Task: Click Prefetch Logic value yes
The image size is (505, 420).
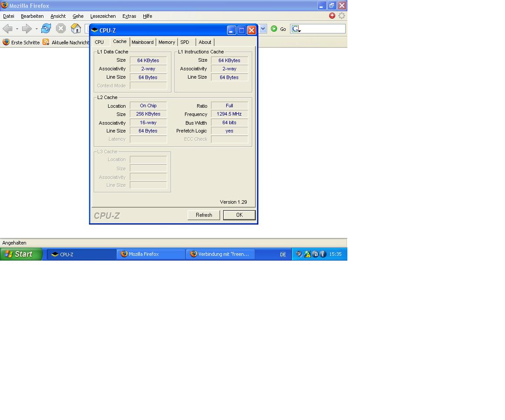Action: tap(229, 131)
